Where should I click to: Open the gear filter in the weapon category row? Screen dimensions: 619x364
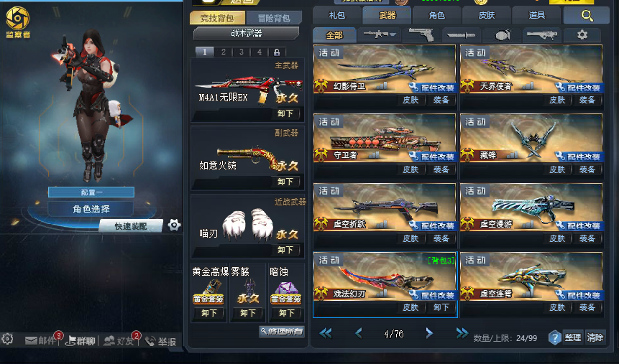click(582, 35)
